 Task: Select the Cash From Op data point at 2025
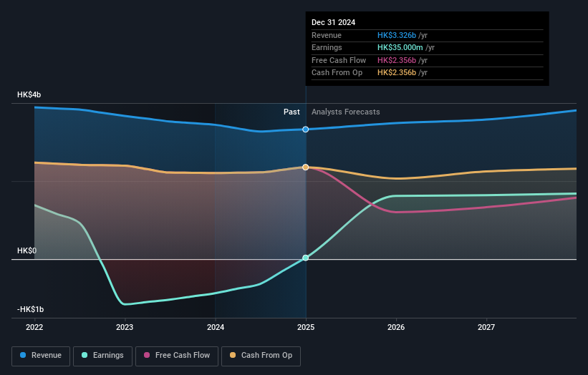coord(306,167)
